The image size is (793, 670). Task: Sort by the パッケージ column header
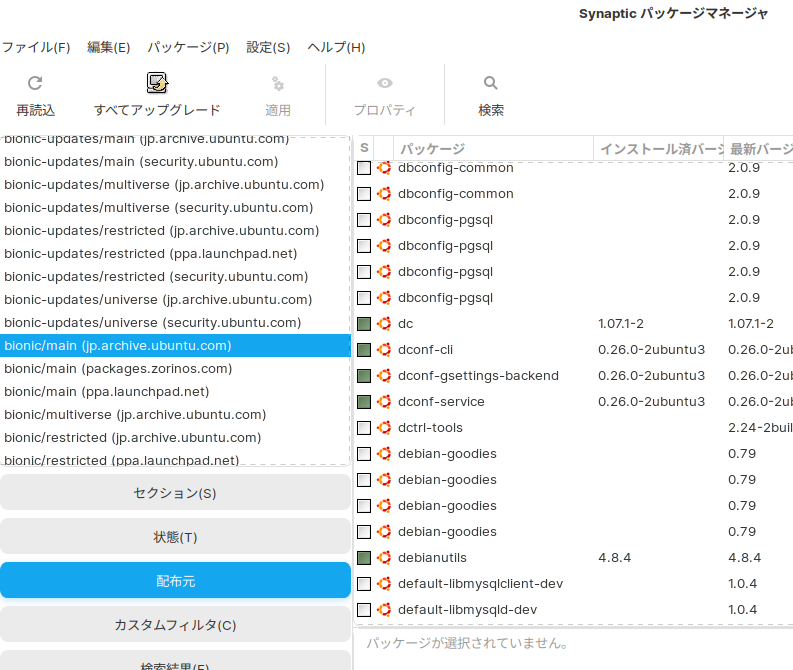[493, 148]
